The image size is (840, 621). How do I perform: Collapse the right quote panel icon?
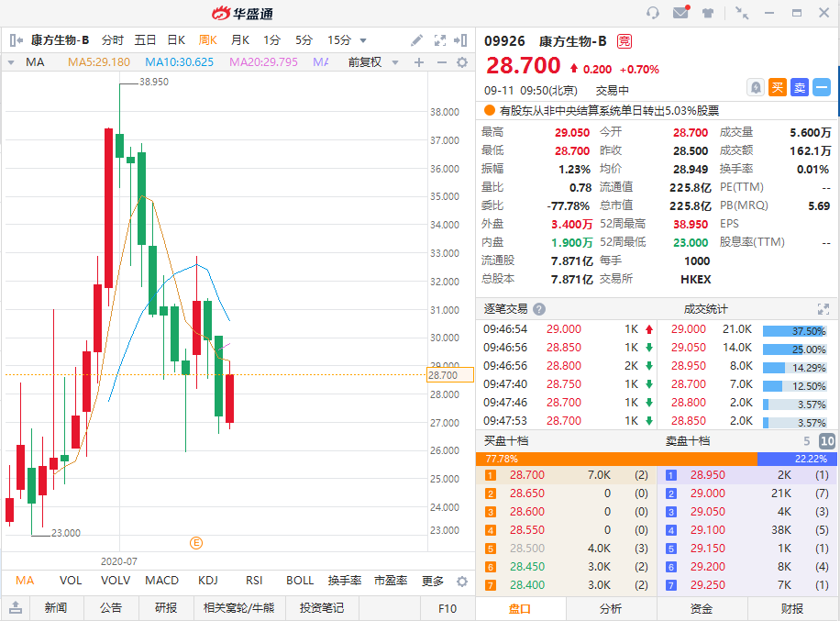(460, 40)
